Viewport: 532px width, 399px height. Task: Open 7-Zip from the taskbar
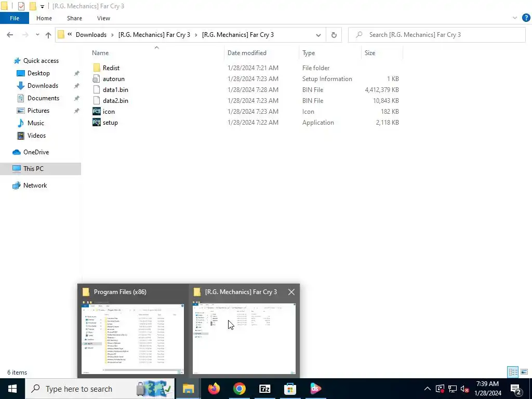(264, 389)
